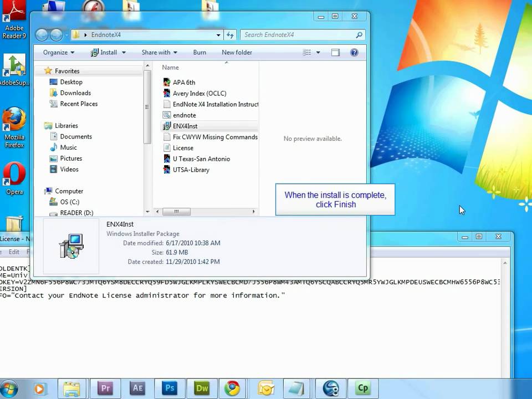Open Documents library

pyautogui.click(x=76, y=136)
